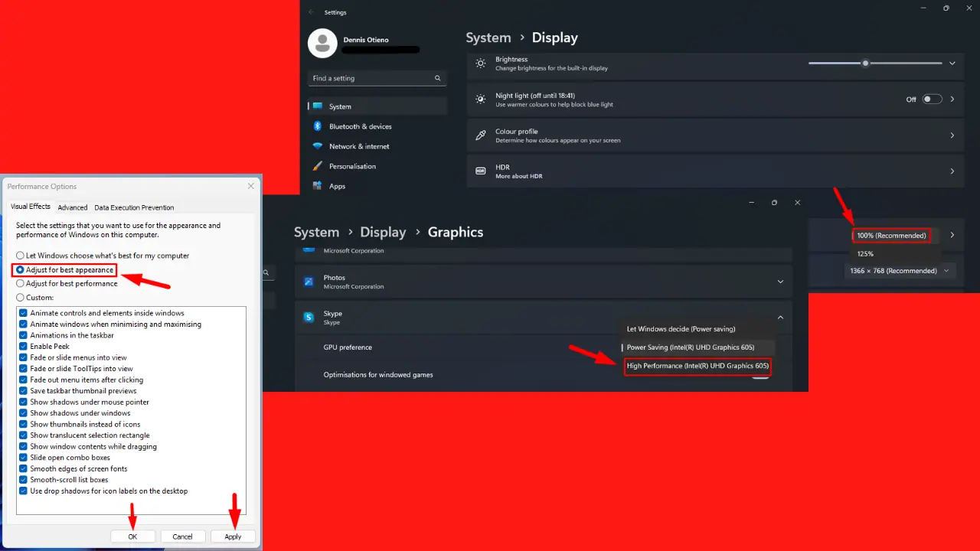The width and height of the screenshot is (980, 551).
Task: Click the Bluetooth & devices icon
Action: pyautogui.click(x=317, y=126)
